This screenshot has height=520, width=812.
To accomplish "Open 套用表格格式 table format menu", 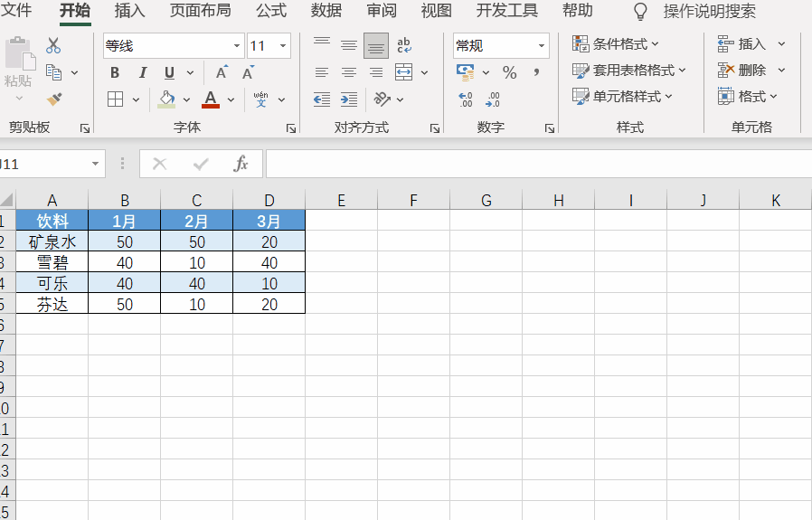I will (628, 70).
